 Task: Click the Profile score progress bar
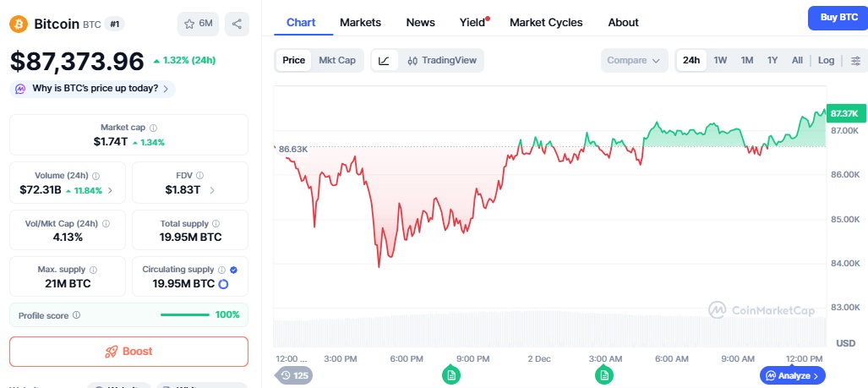pyautogui.click(x=185, y=315)
